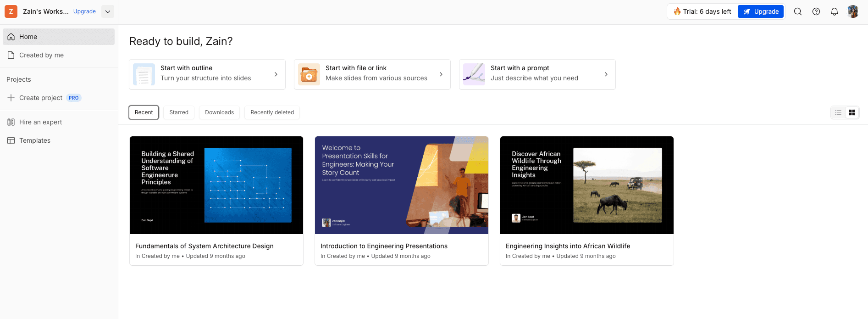Switch to list view
Viewport: 868px width, 319px height.
(838, 112)
